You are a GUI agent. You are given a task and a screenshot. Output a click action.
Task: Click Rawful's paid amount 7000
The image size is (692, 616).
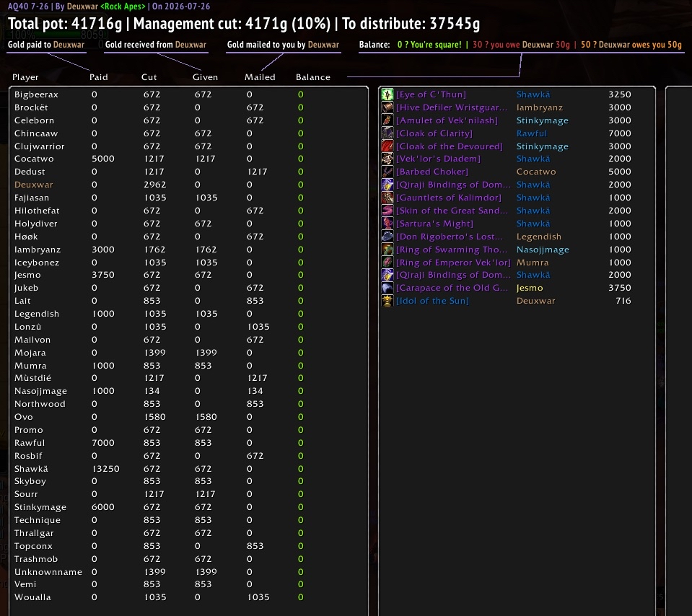pyautogui.click(x=103, y=443)
